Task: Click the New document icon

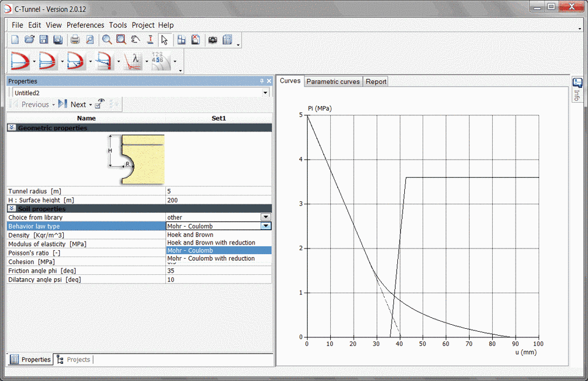Action: (x=15, y=40)
